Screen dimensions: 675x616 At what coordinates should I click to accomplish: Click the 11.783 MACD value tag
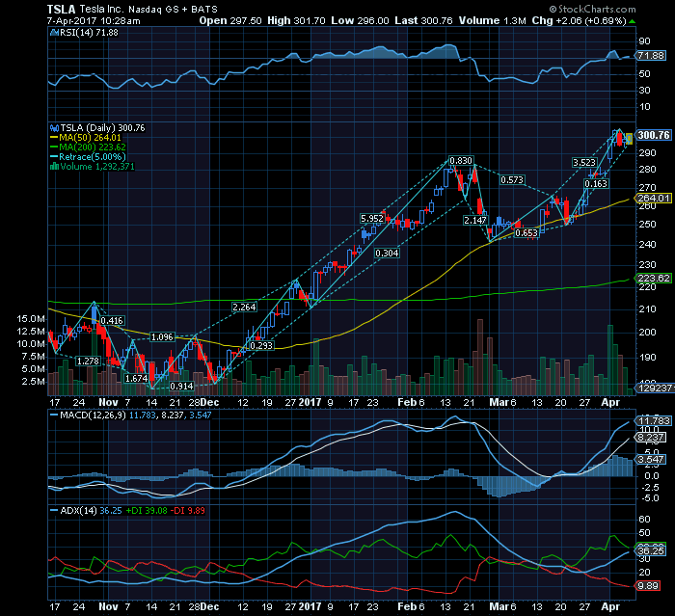click(x=654, y=420)
